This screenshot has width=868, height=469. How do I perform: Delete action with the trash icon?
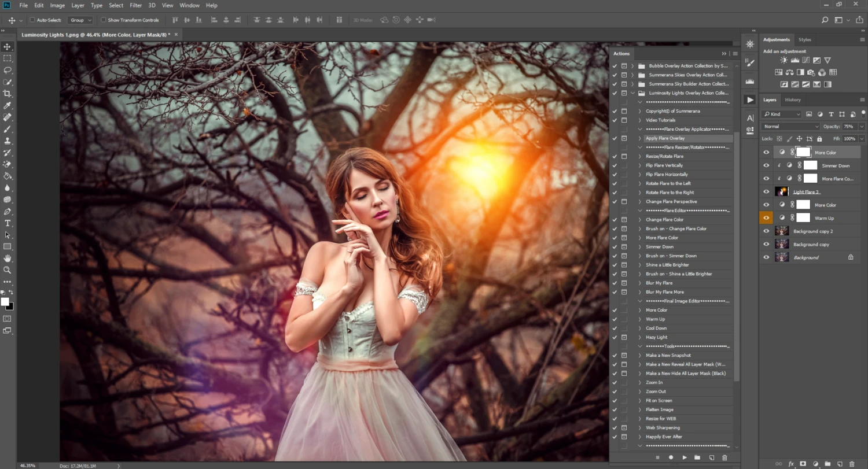724,457
